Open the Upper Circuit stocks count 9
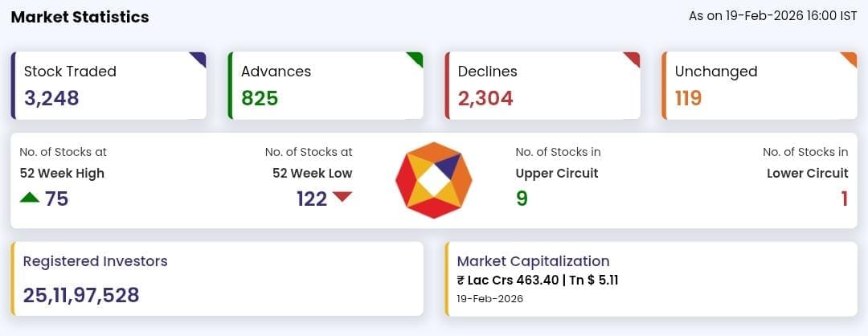 tap(522, 199)
